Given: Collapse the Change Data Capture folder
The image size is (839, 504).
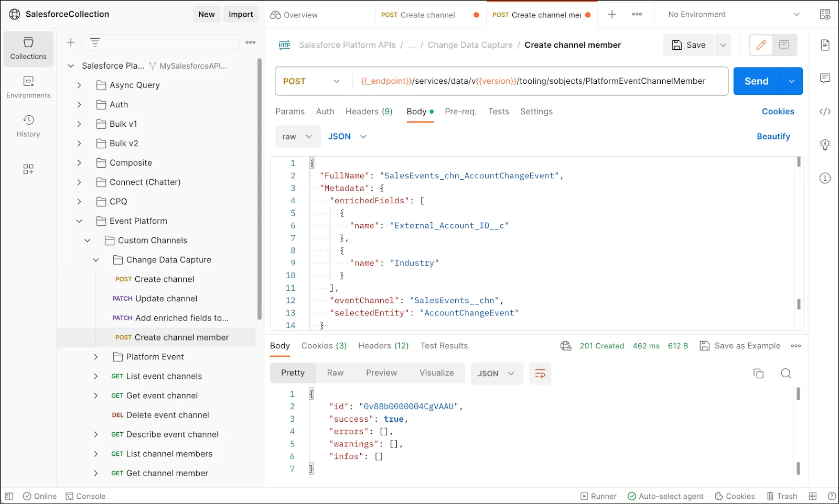Looking at the screenshot, I should click(x=96, y=260).
